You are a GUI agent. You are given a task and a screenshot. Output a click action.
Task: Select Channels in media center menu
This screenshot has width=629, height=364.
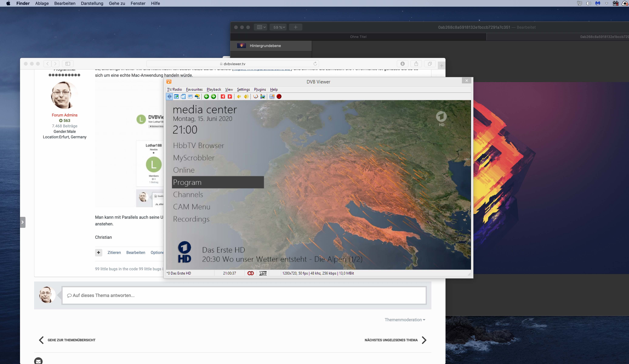(188, 194)
